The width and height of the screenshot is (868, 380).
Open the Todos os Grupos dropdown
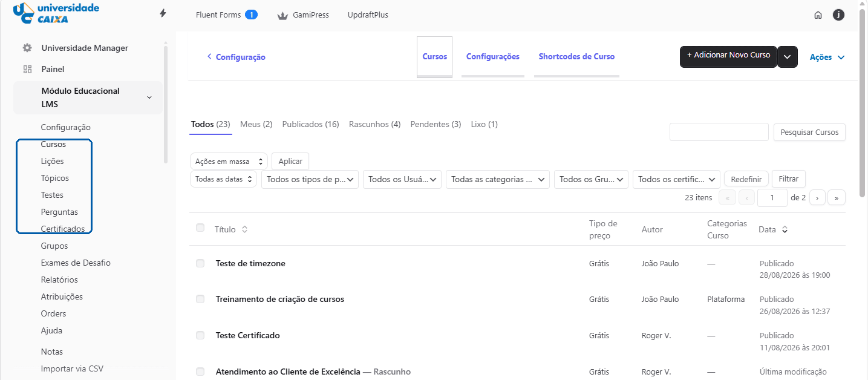591,179
